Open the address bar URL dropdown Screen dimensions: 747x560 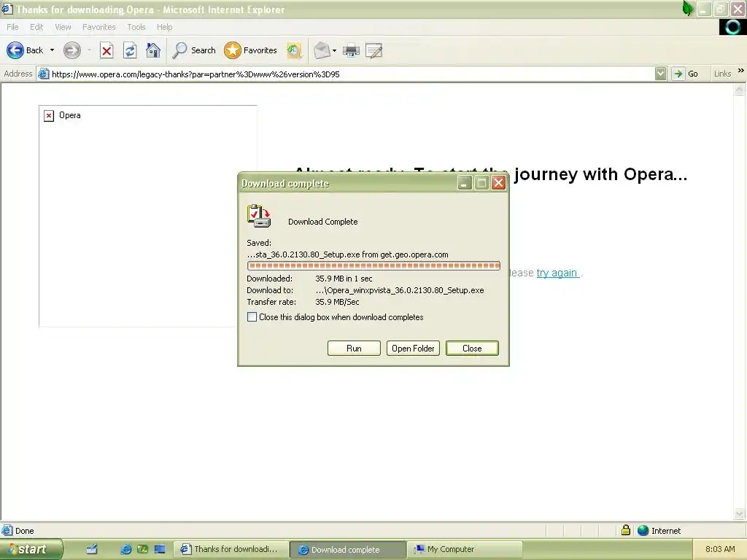(660, 74)
